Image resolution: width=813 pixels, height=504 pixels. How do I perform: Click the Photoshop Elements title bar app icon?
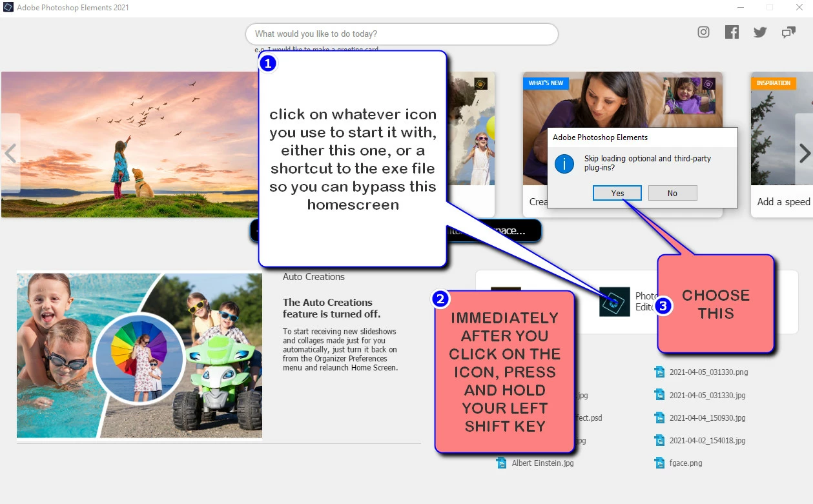pos(8,7)
